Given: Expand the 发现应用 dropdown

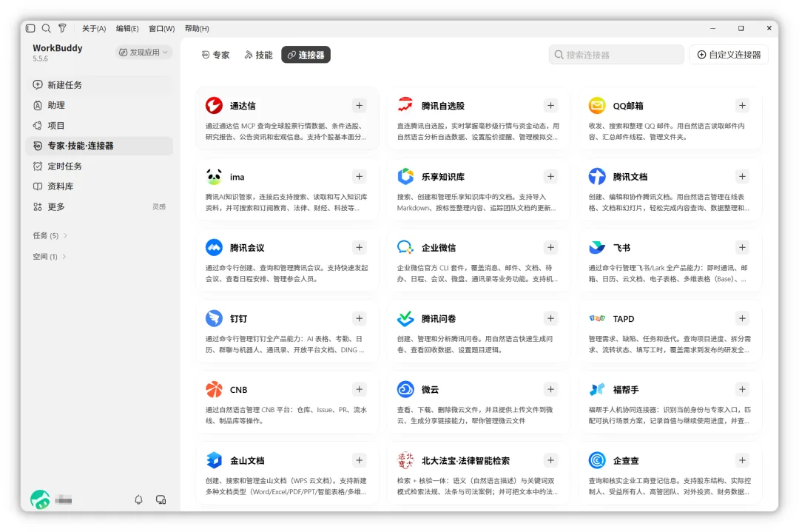Looking at the screenshot, I should (144, 53).
